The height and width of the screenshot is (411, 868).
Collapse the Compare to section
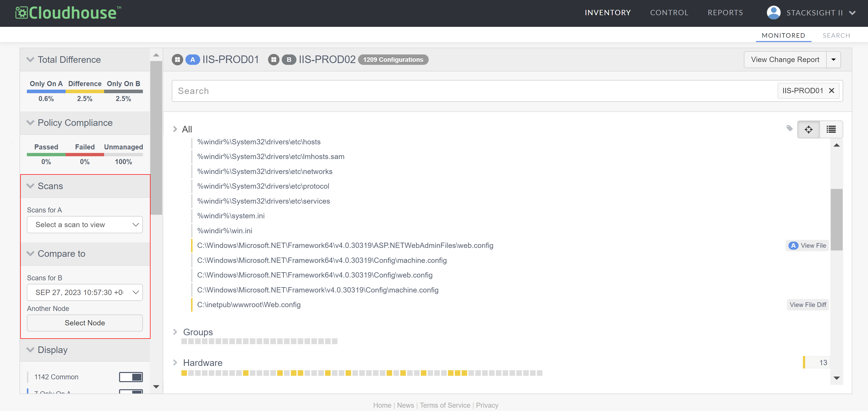click(30, 254)
